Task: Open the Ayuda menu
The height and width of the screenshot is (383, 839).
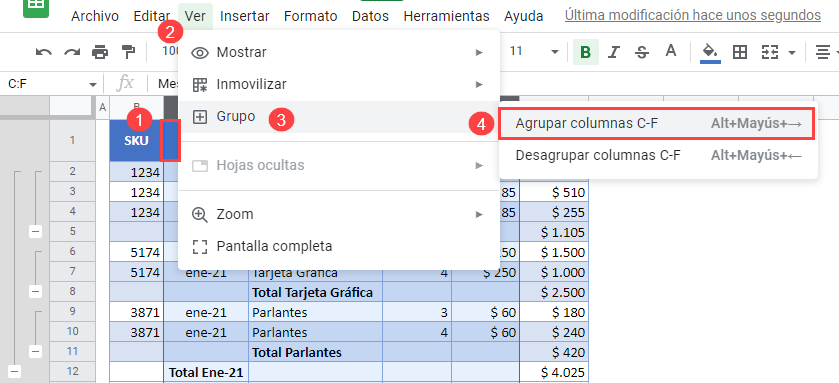Action: pos(523,16)
